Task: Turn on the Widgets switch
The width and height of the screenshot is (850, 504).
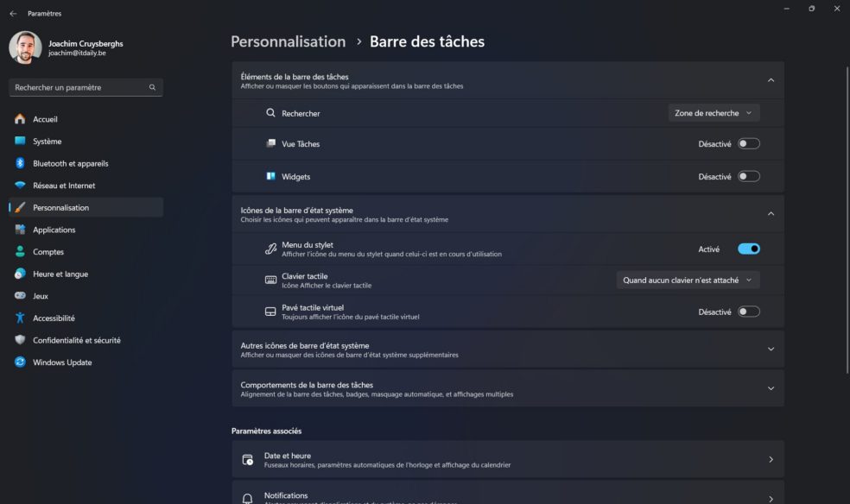Action: tap(748, 177)
